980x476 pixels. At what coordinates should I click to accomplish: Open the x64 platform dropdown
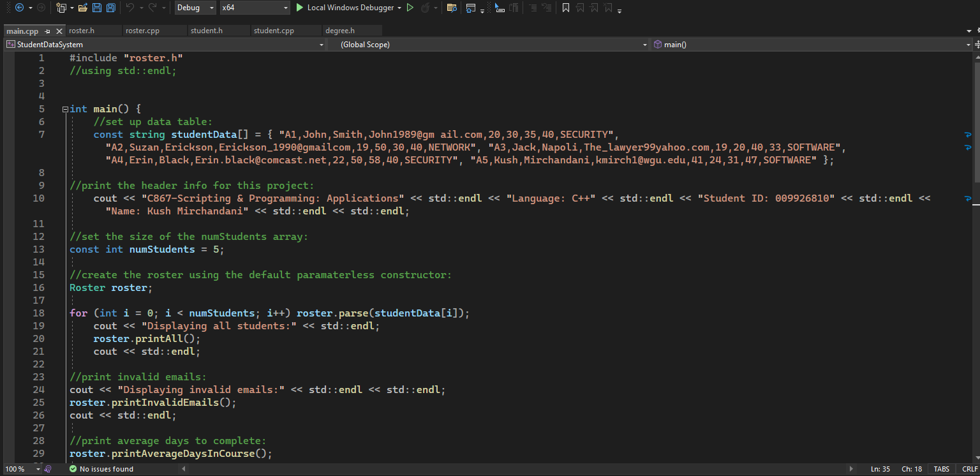pos(254,8)
